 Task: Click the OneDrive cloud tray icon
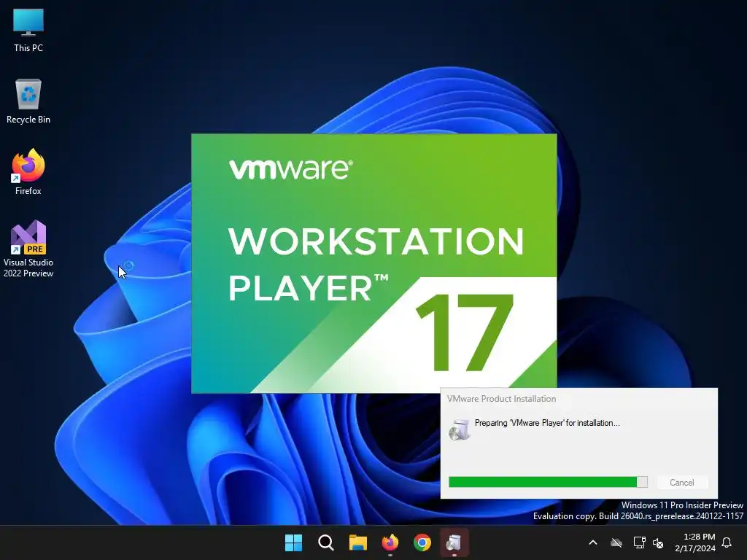click(616, 542)
